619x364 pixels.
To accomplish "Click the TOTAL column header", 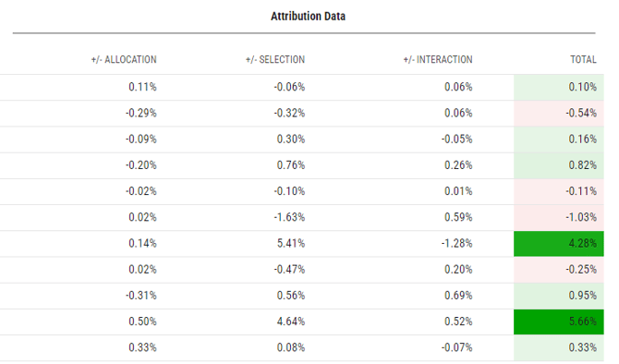I will point(583,60).
